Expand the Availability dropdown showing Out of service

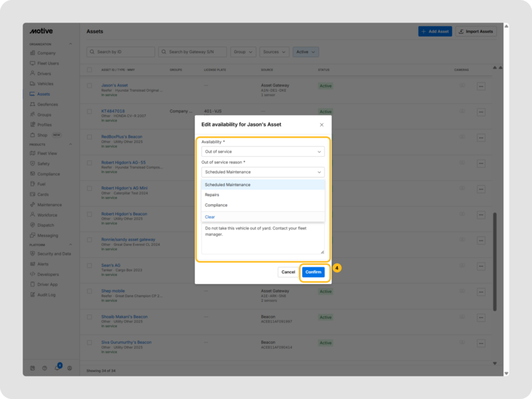tap(263, 152)
